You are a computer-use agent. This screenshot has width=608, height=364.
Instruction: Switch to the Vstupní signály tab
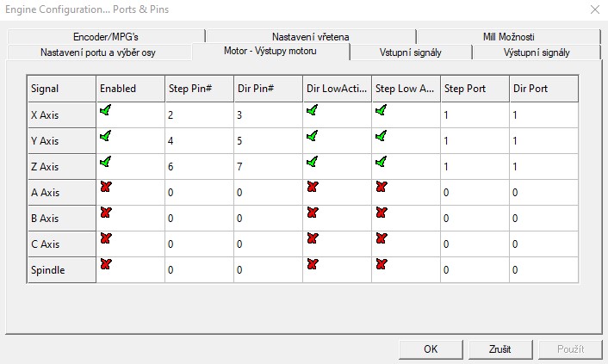point(411,52)
